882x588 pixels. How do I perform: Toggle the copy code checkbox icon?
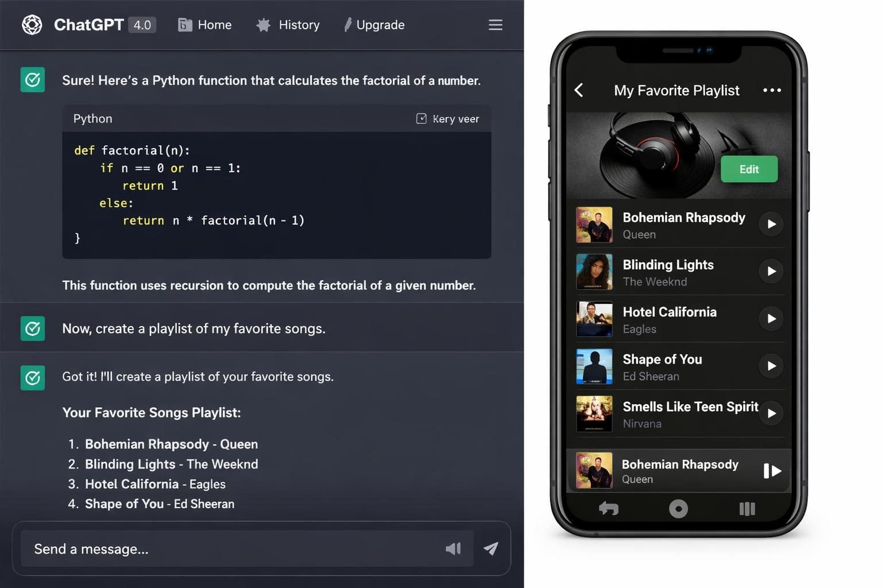(421, 118)
